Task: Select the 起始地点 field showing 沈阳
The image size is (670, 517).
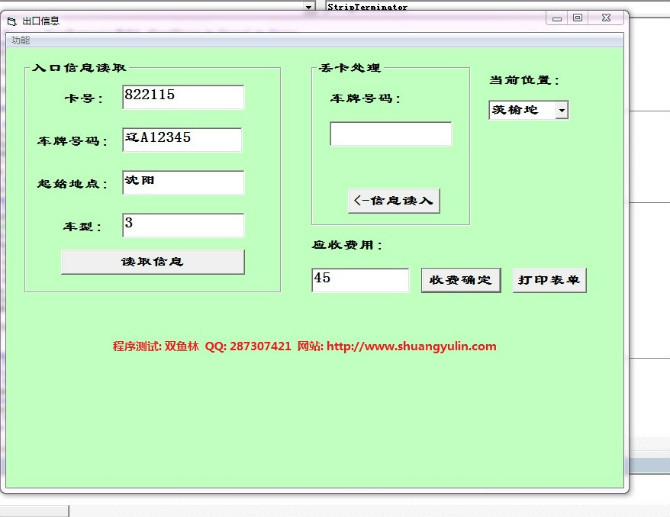Action: pos(183,182)
